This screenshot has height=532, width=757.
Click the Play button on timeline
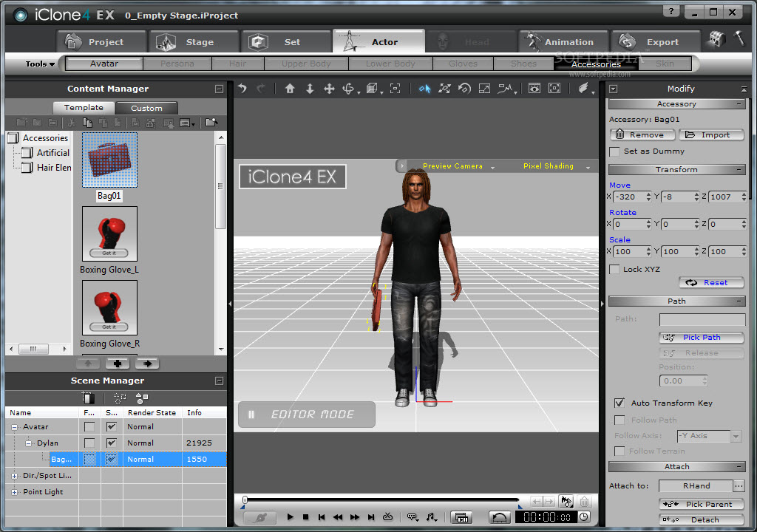tap(290, 517)
